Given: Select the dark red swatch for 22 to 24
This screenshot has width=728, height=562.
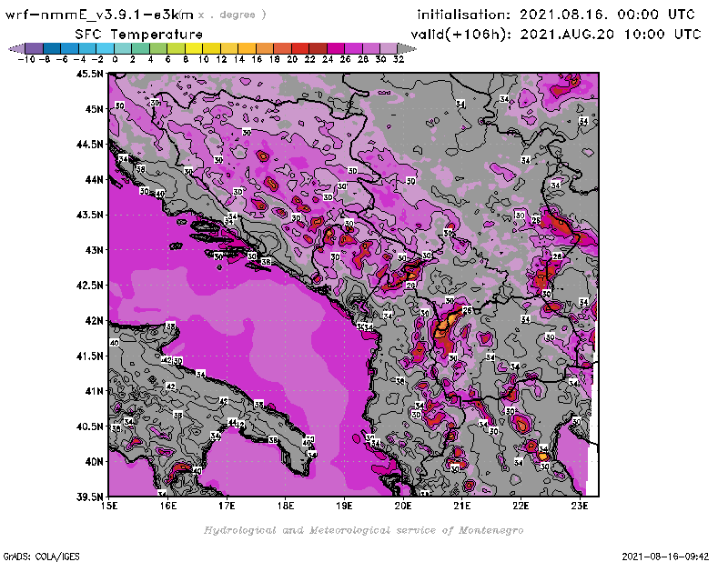Looking at the screenshot, I should click(x=318, y=48).
